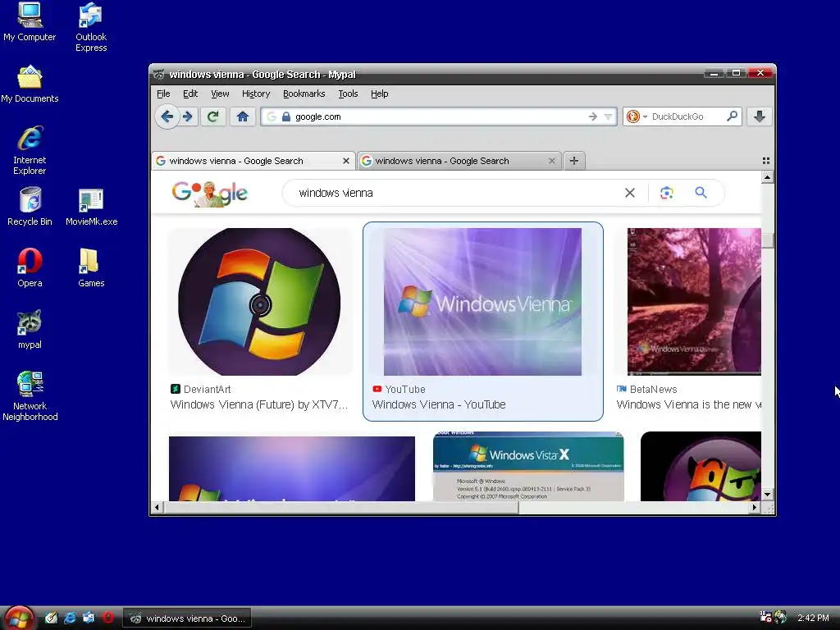Select the Outlook Express desktop icon
840x630 pixels.
pyautogui.click(x=91, y=27)
